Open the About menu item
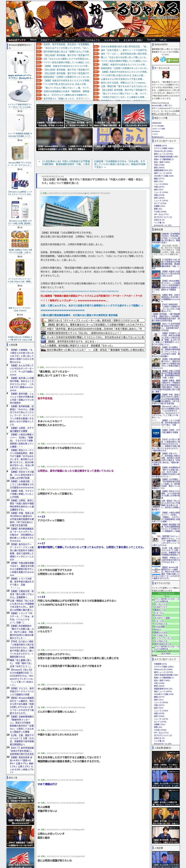The image size is (186, 868). pyautogui.click(x=33, y=40)
